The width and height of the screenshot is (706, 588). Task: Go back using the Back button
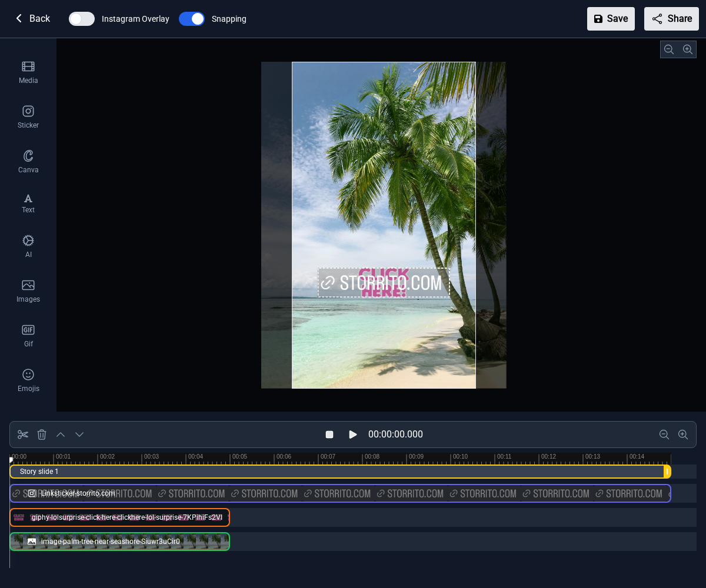tap(32, 19)
